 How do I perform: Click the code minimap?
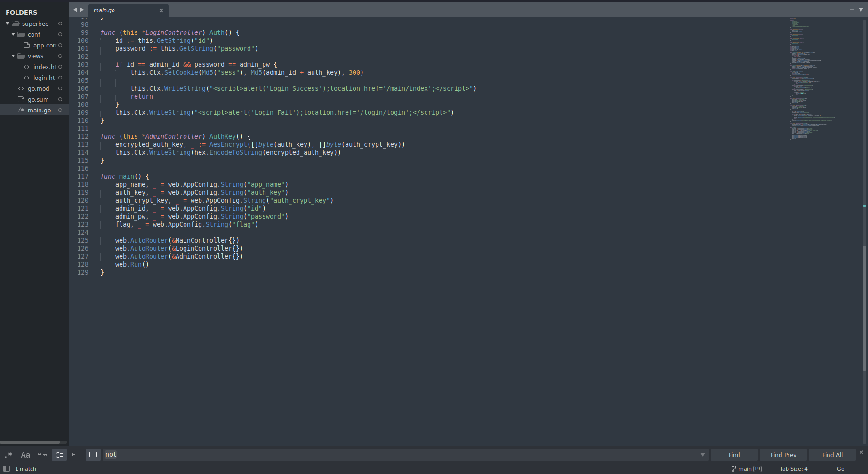tap(812, 79)
